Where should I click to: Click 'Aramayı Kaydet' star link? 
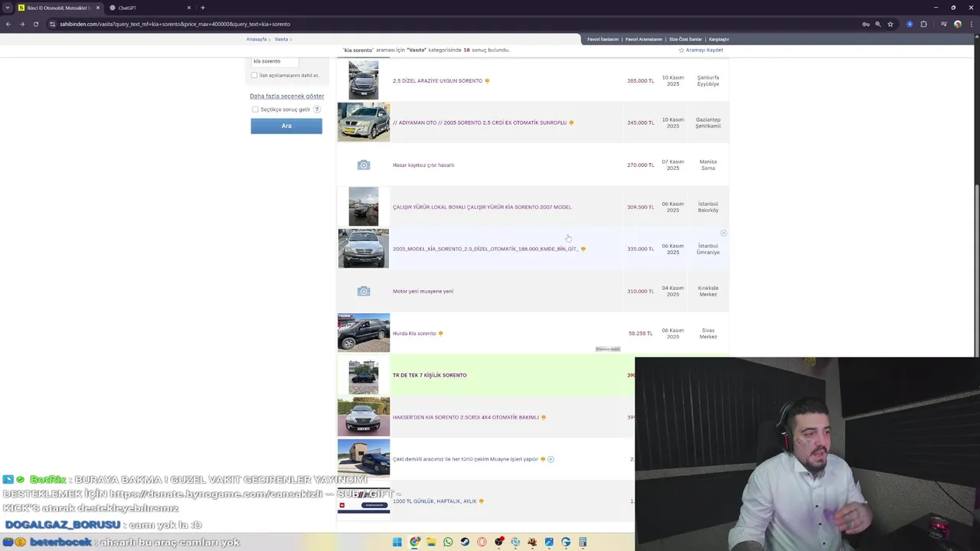pyautogui.click(x=701, y=50)
